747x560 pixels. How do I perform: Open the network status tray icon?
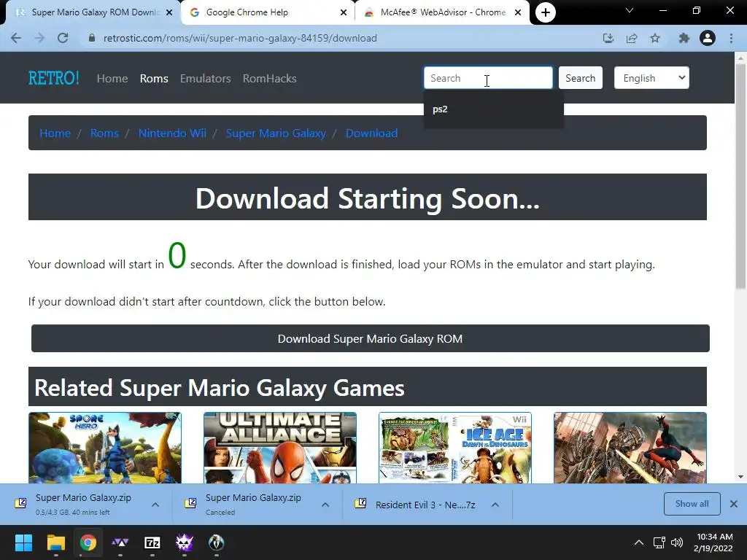659,542
